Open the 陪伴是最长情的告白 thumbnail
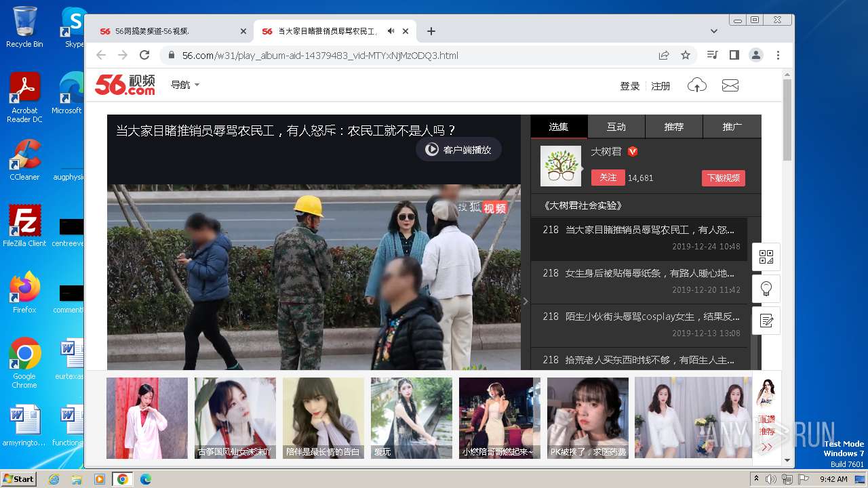The width and height of the screenshot is (868, 488). (323, 418)
